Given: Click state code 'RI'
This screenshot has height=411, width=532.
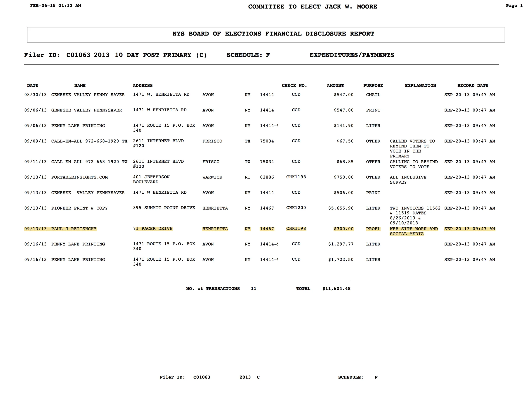Looking at the screenshot, I should point(247,177).
